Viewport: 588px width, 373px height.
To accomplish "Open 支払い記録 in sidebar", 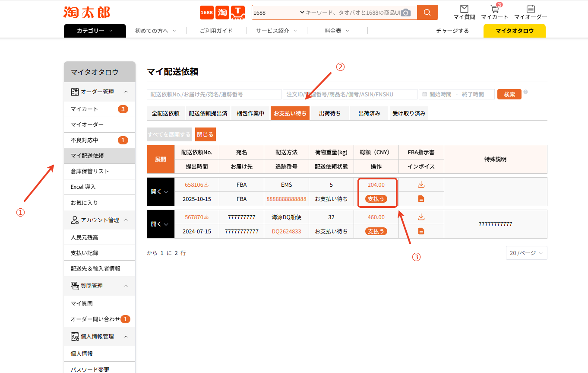I will click(x=100, y=253).
